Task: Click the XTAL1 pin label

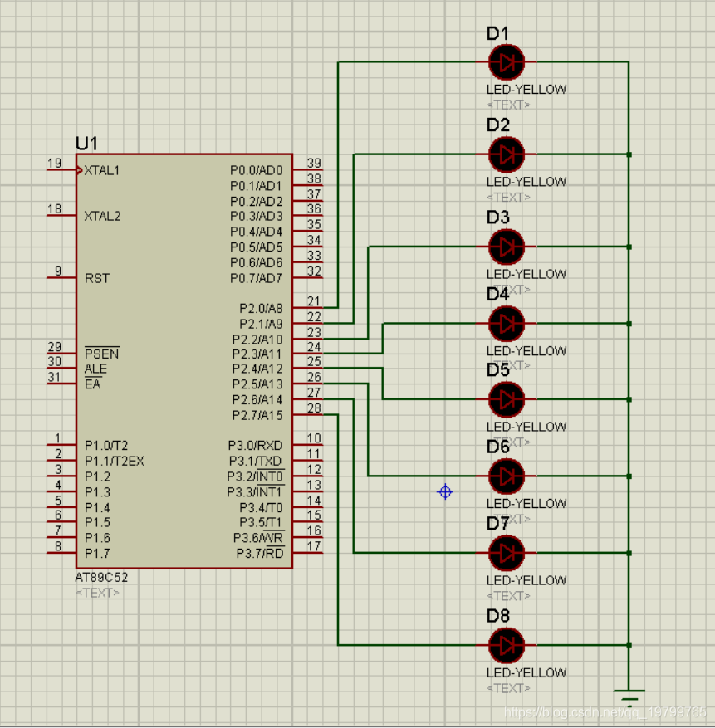Action: 102,170
